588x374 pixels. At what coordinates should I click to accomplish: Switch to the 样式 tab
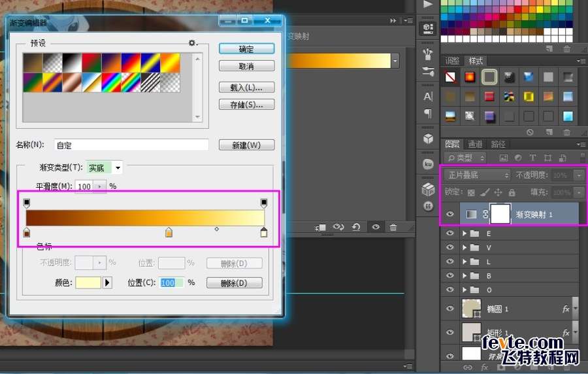[476, 60]
